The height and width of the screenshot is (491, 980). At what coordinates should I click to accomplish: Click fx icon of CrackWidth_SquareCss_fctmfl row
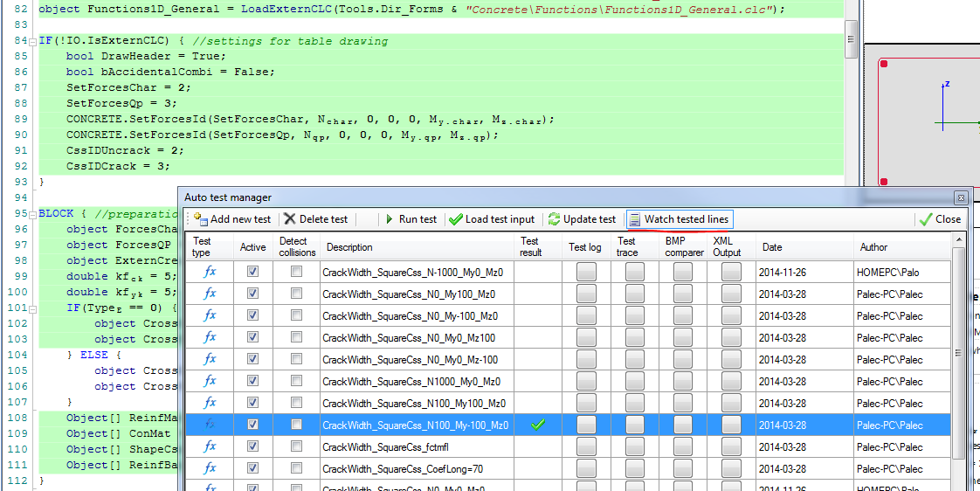point(210,447)
